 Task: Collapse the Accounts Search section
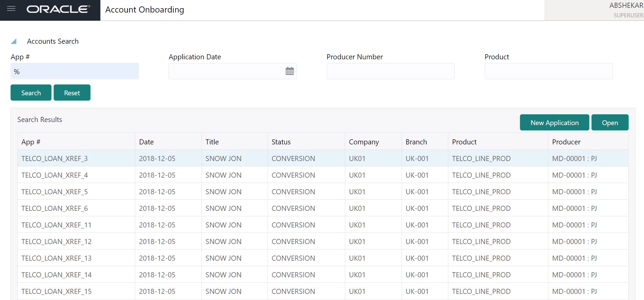click(14, 41)
